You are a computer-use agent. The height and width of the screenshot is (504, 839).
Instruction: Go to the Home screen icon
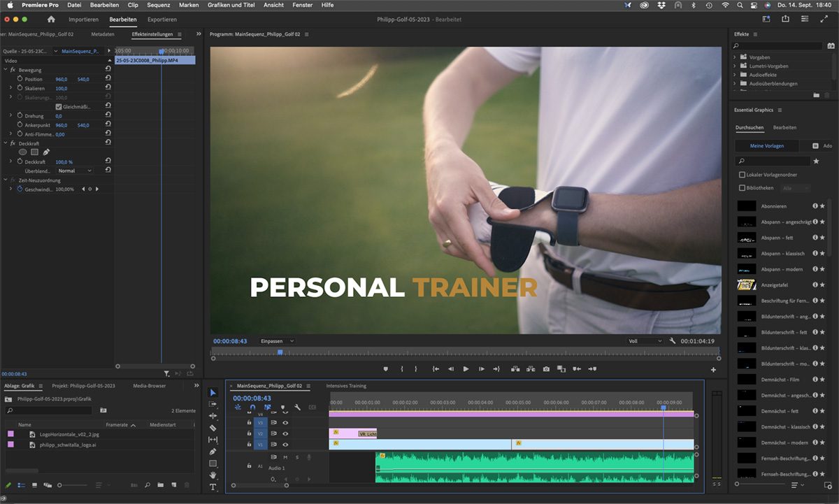coord(51,20)
